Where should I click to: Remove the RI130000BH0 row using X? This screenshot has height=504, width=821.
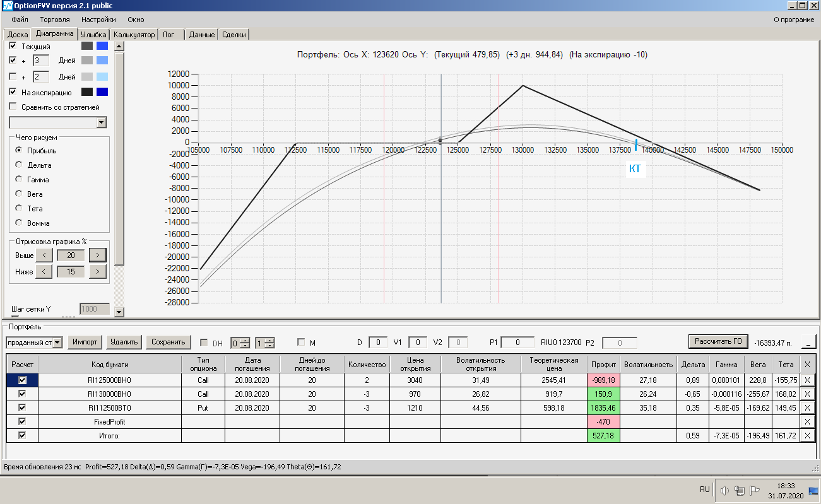point(806,394)
